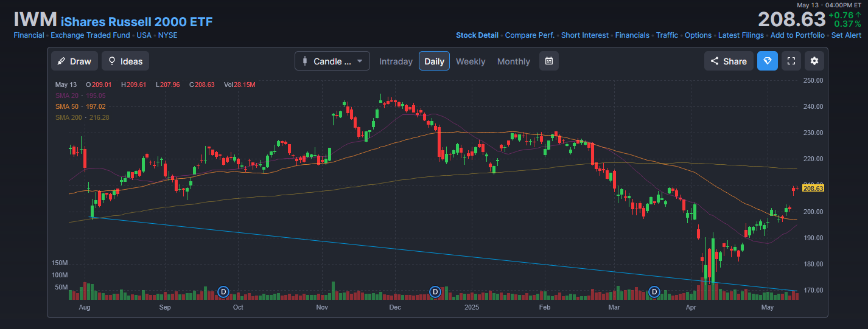Click the Set Alert link
Viewport: 868px width, 329px height.
click(846, 35)
